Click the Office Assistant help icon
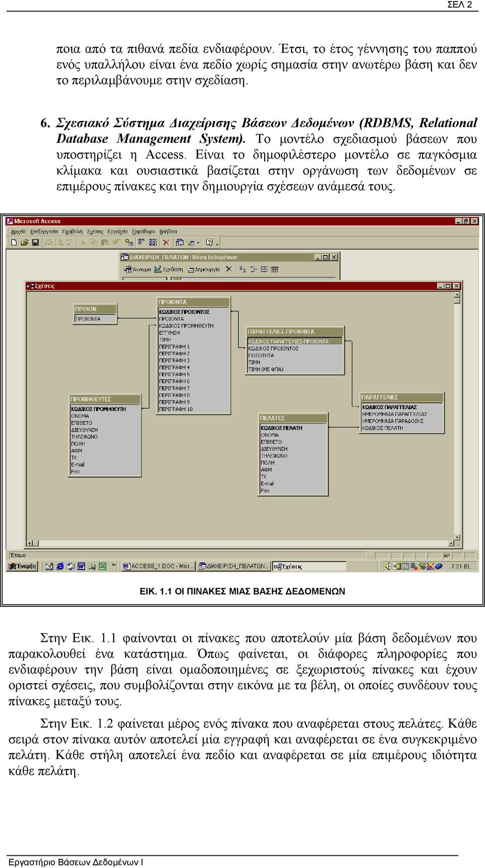The width and height of the screenshot is (485, 868). coord(209,242)
